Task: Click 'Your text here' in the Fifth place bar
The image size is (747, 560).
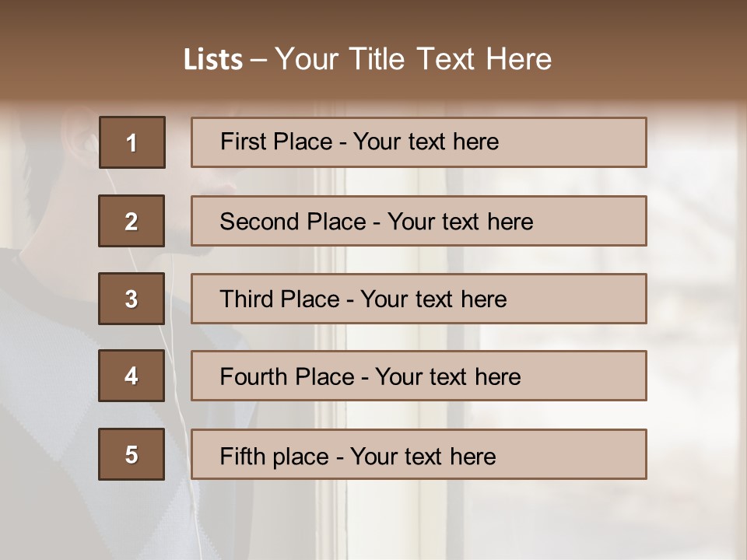Action: pos(423,456)
